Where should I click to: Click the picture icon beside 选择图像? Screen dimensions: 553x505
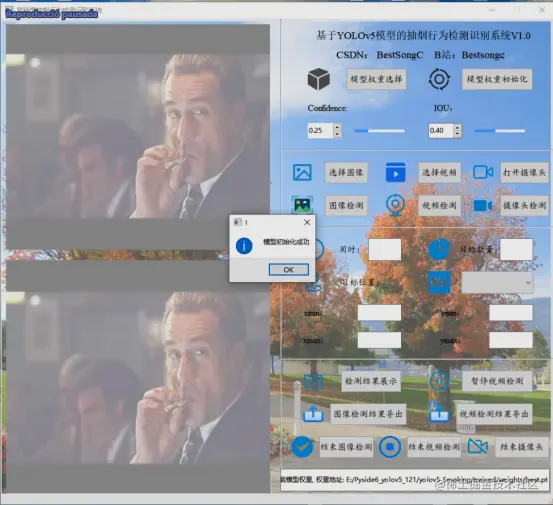[302, 172]
